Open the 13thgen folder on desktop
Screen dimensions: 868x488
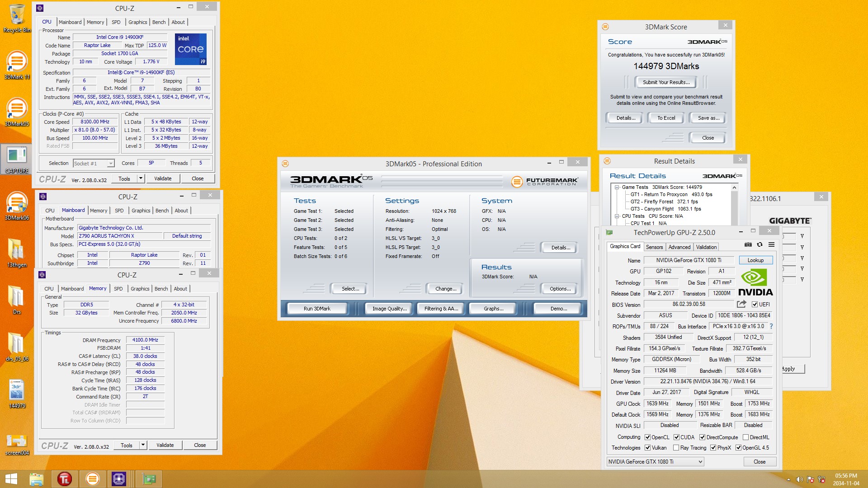(x=17, y=253)
